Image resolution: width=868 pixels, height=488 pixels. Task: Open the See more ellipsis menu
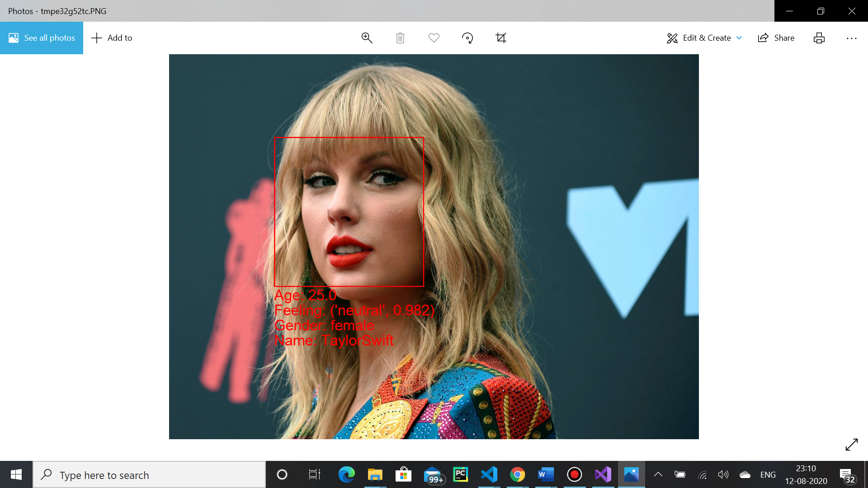tap(851, 38)
